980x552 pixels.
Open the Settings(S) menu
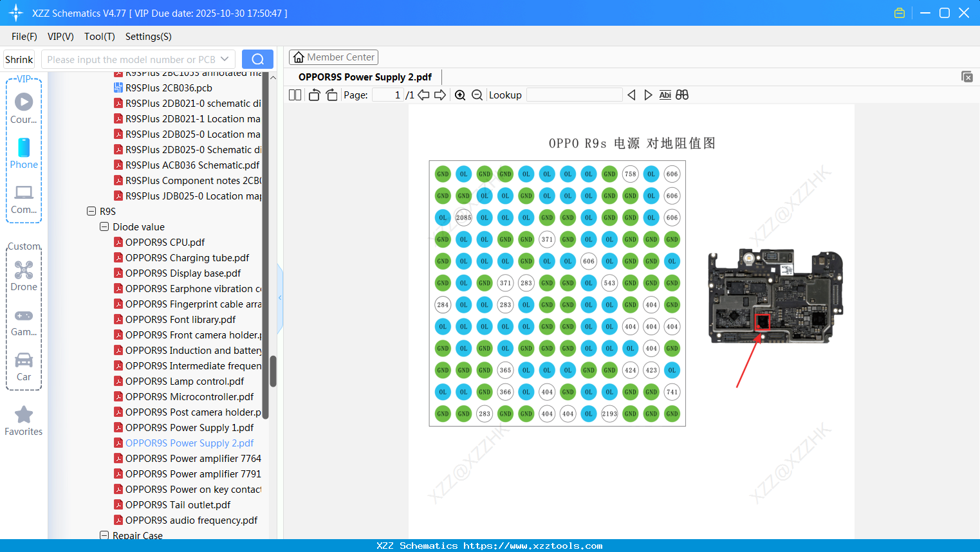click(149, 37)
